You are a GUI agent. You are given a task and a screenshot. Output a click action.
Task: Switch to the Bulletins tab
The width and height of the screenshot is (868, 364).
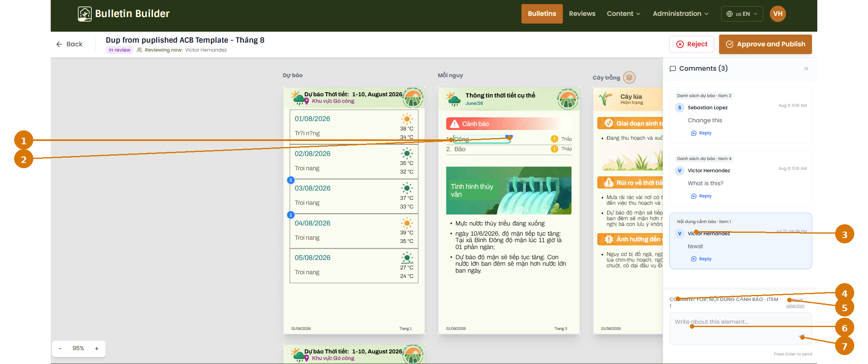click(542, 14)
